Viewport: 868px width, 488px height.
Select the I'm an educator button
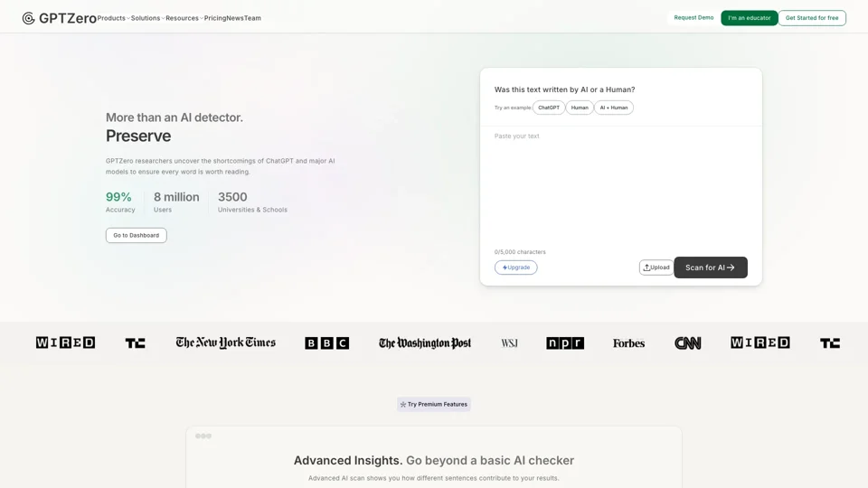[x=749, y=18]
